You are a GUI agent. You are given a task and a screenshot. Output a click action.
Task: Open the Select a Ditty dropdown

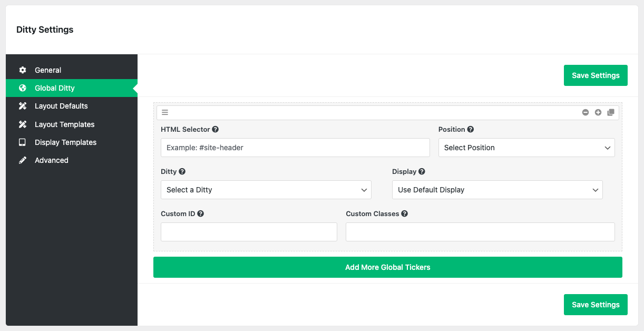point(266,190)
